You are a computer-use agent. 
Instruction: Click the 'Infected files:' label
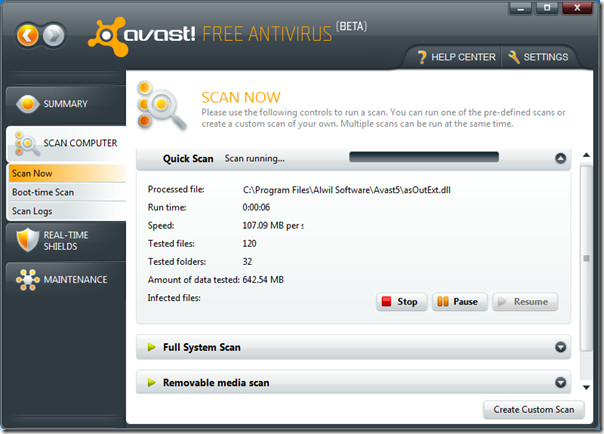174,298
